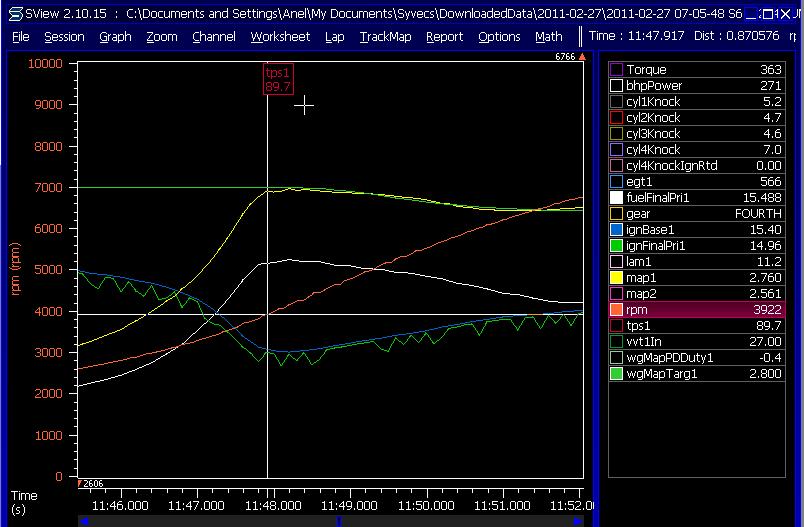Viewport: 804px width, 527px height.
Task: Click the red tps1 cursor value label
Action: point(277,80)
